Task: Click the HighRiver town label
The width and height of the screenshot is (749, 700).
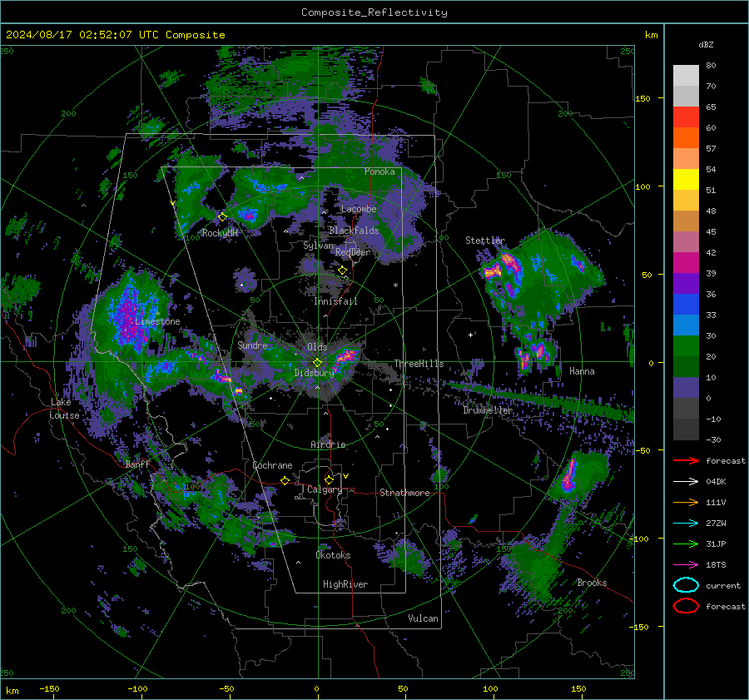Action: 345,584
